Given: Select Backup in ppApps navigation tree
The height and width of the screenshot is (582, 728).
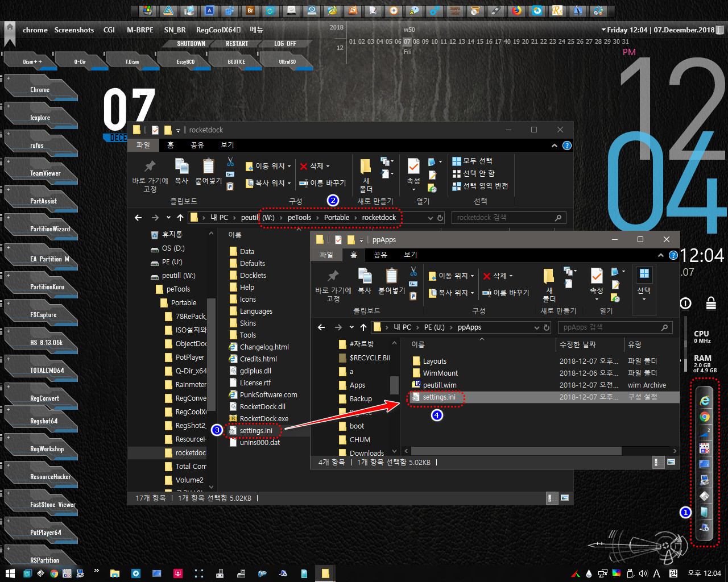Looking at the screenshot, I should pyautogui.click(x=361, y=399).
